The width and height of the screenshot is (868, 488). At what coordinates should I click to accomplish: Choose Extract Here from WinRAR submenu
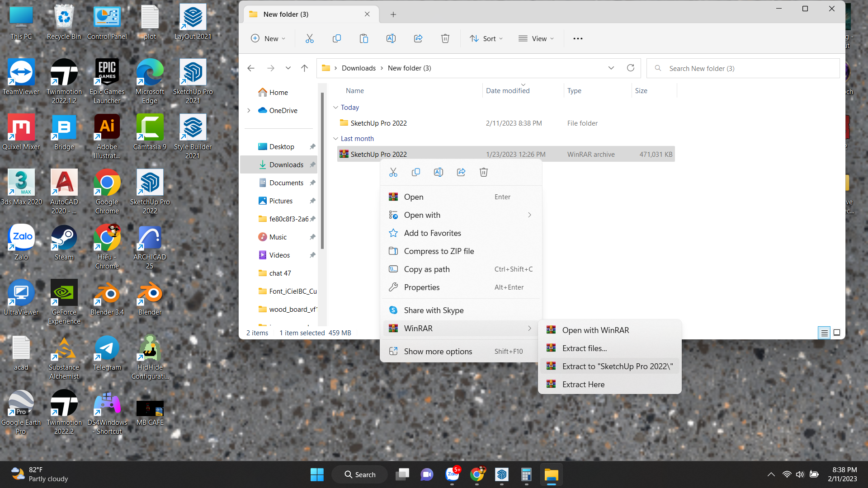(x=583, y=385)
